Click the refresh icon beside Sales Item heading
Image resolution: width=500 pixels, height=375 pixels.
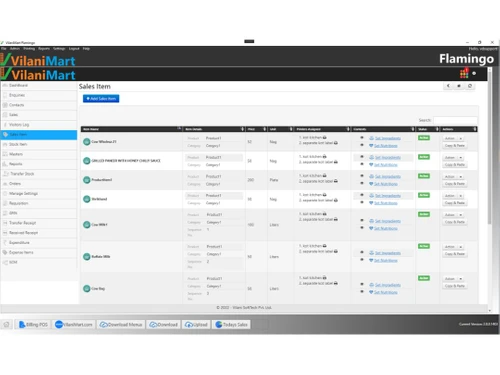pyautogui.click(x=470, y=86)
